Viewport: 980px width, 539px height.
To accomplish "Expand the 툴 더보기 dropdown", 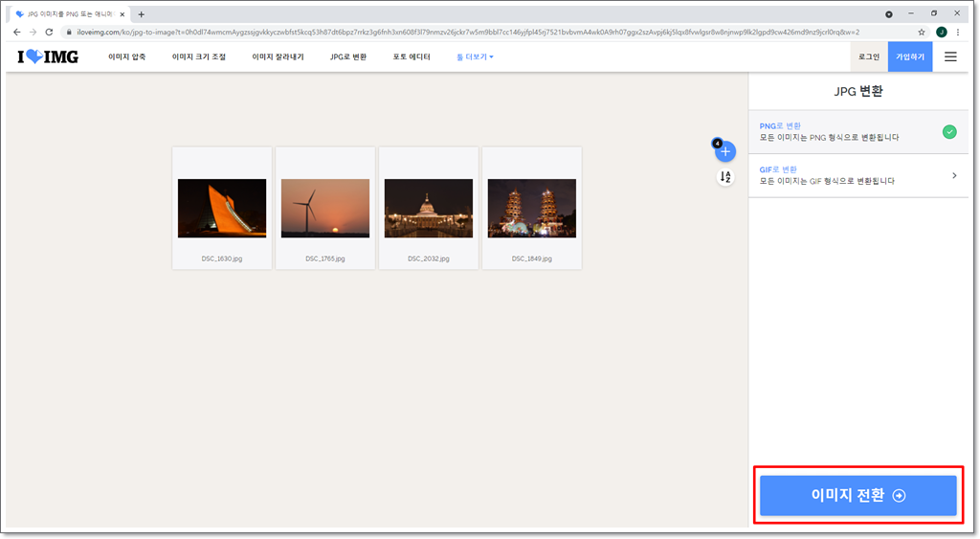I will (x=475, y=56).
